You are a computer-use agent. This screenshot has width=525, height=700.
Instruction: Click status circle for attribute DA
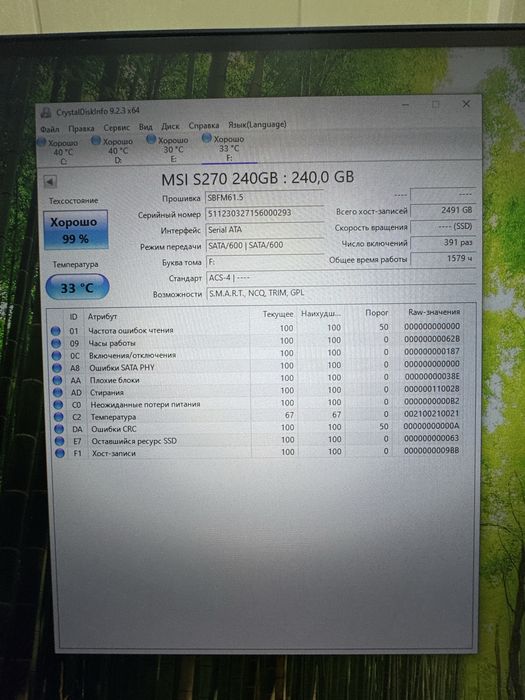(x=59, y=429)
